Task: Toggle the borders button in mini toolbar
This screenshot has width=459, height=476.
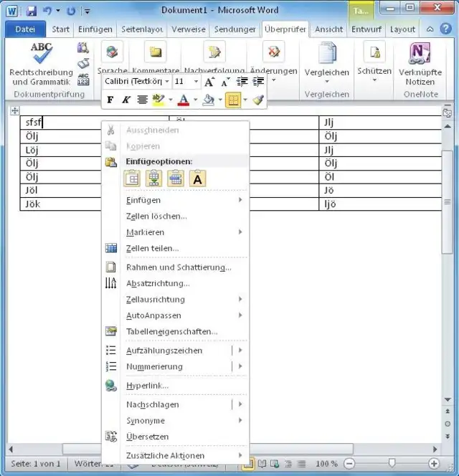Action: coord(233,100)
